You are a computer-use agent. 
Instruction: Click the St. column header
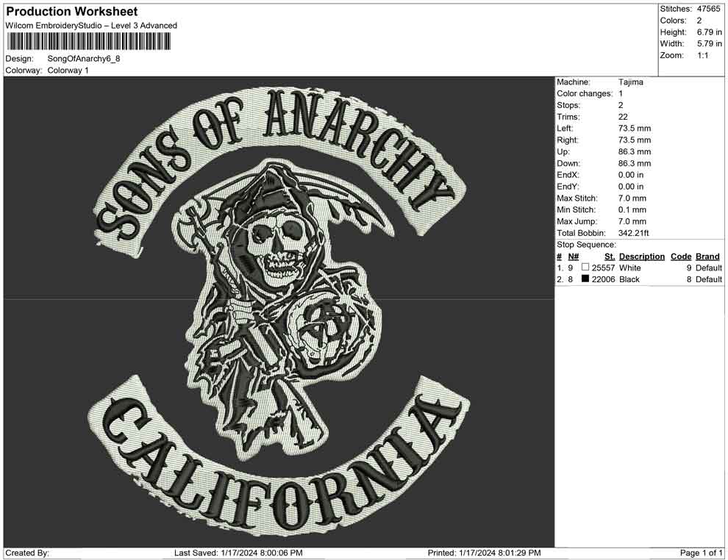point(608,256)
